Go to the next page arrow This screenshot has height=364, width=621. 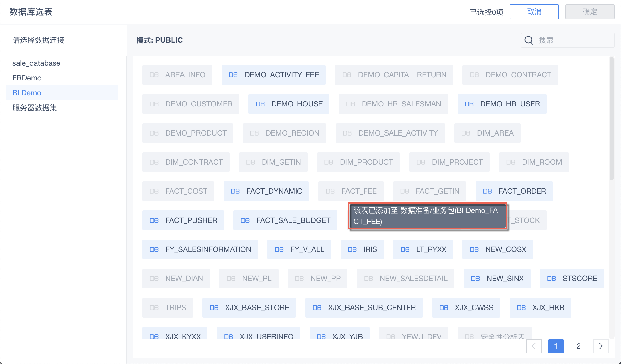tap(601, 346)
